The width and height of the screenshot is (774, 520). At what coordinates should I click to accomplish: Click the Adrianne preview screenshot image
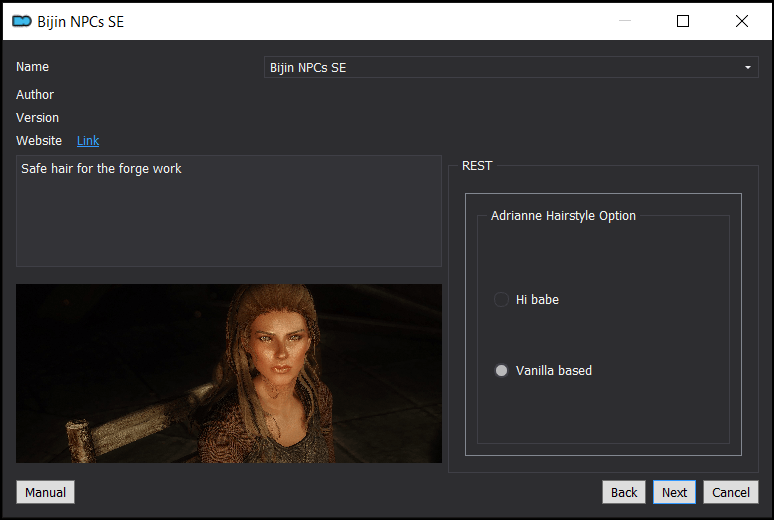click(229, 373)
